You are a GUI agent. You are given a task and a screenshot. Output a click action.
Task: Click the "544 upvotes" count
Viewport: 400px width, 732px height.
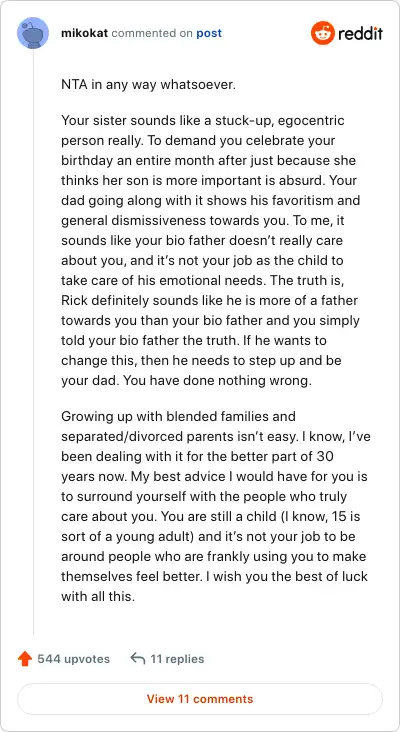pos(73,659)
